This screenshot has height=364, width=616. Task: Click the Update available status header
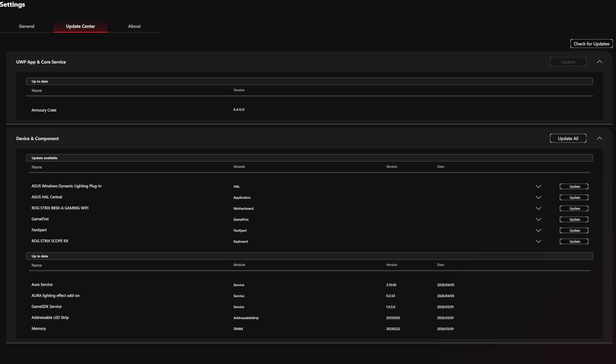310,158
